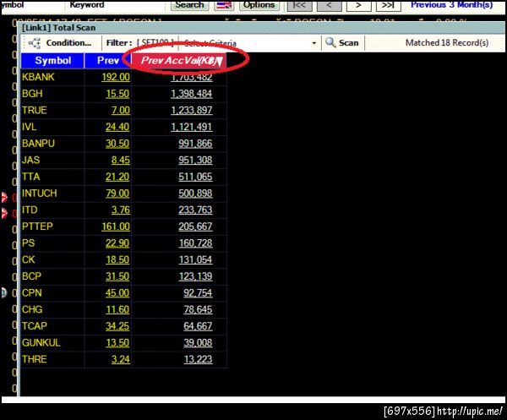Image resolution: width=507 pixels, height=420 pixels.
Task: Click CHG value 78,645
Action: 198,309
